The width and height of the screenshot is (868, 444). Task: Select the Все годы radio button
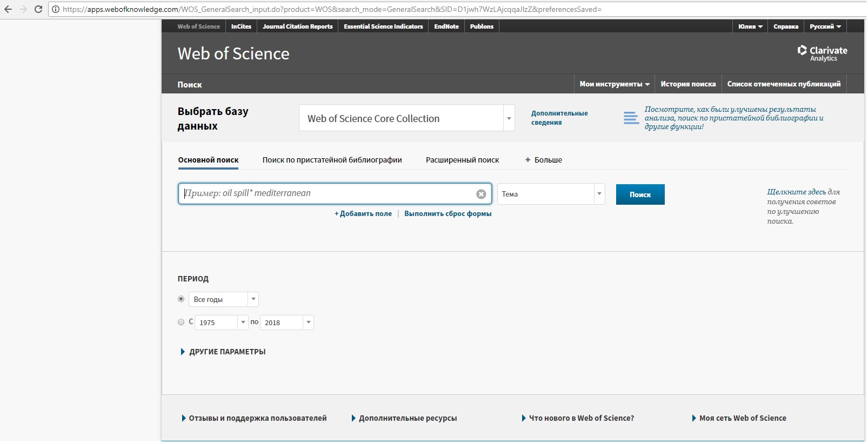click(x=181, y=299)
